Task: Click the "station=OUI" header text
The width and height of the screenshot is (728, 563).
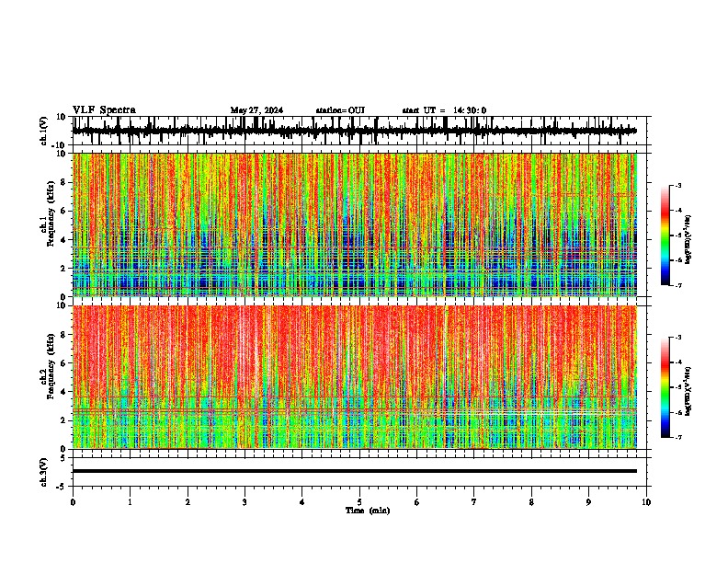Action: [x=340, y=110]
